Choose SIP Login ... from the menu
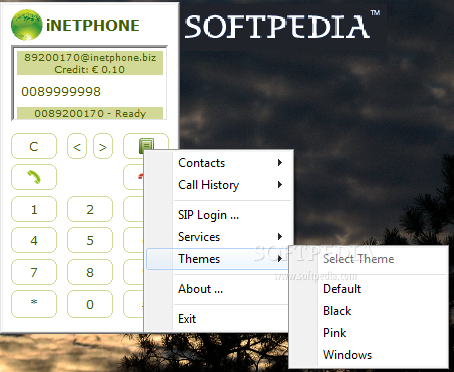The height and width of the screenshot is (372, 454). tap(219, 215)
